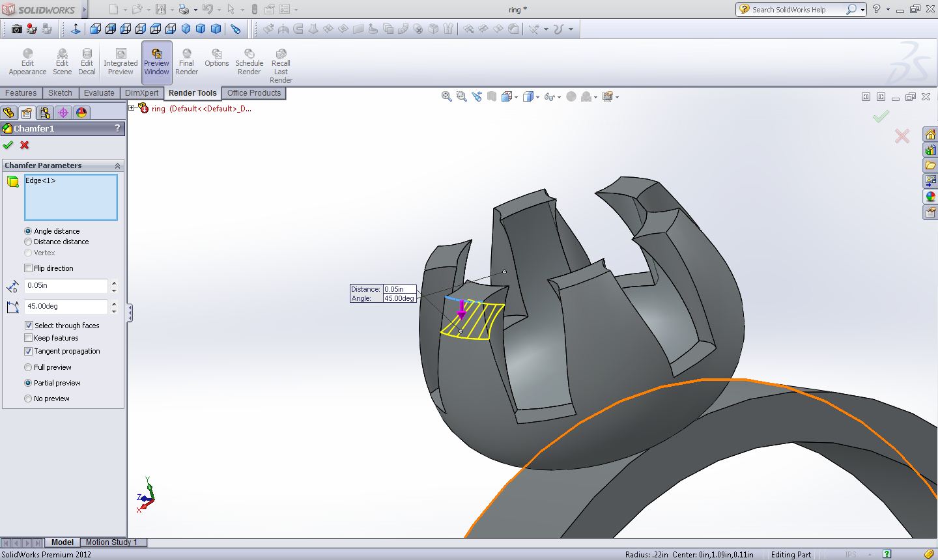The height and width of the screenshot is (560, 938).
Task: Click the Edge<1> selection box
Action: pos(71,197)
